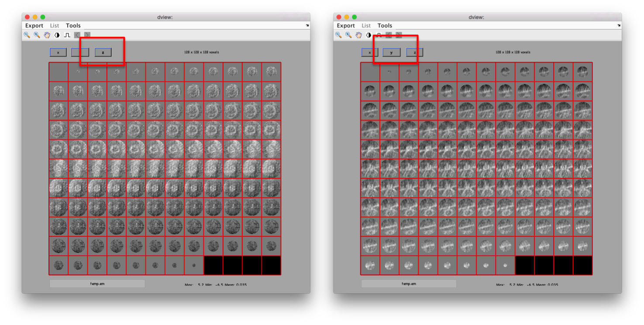The image size is (644, 325).
Task: Click zoom out magnifier in right dview window
Action: point(338,35)
